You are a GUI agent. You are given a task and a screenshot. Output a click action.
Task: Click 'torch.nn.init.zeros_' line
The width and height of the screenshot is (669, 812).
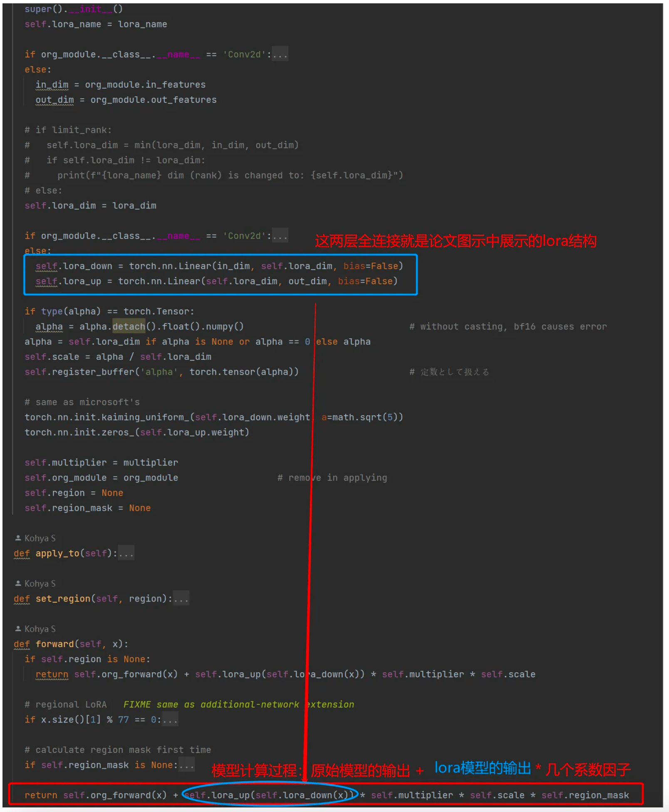pyautogui.click(x=137, y=433)
